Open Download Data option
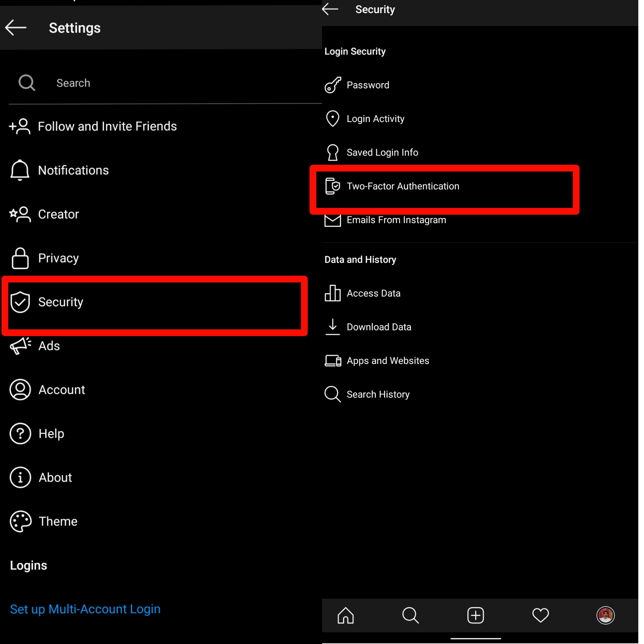 pos(379,327)
